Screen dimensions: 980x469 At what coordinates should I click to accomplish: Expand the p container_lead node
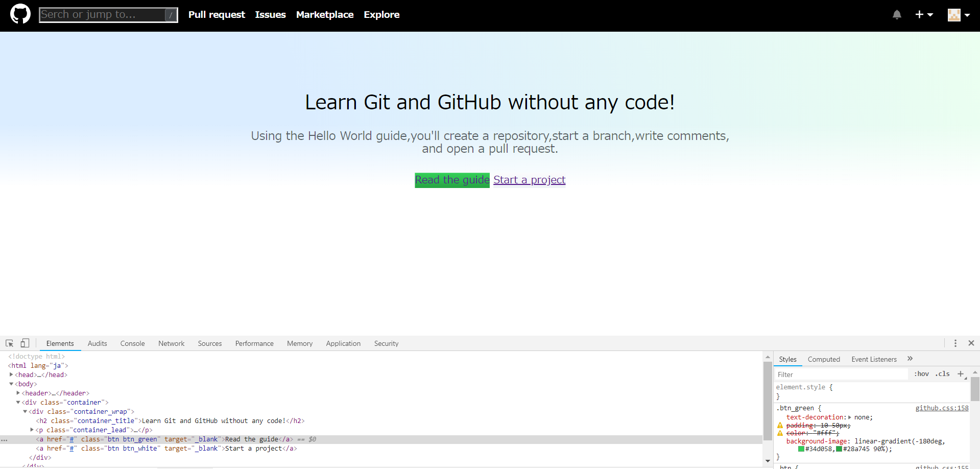tap(32, 430)
